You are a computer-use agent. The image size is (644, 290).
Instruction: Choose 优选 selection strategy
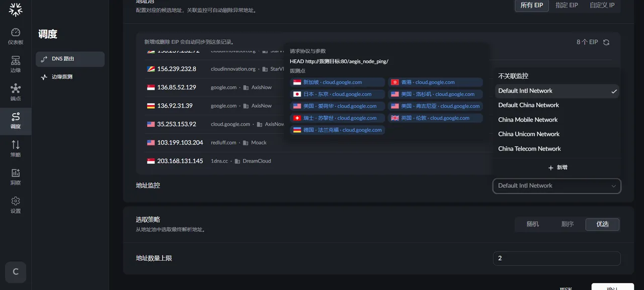pyautogui.click(x=602, y=224)
